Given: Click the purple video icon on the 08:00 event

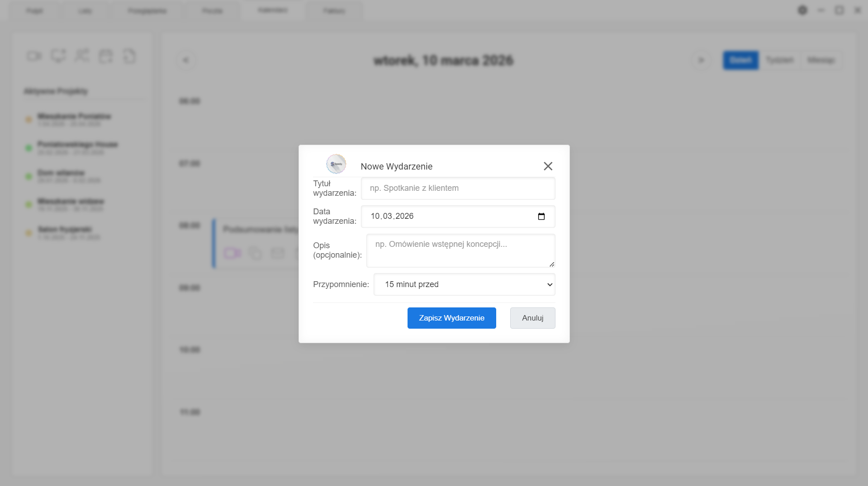Looking at the screenshot, I should click(x=232, y=253).
